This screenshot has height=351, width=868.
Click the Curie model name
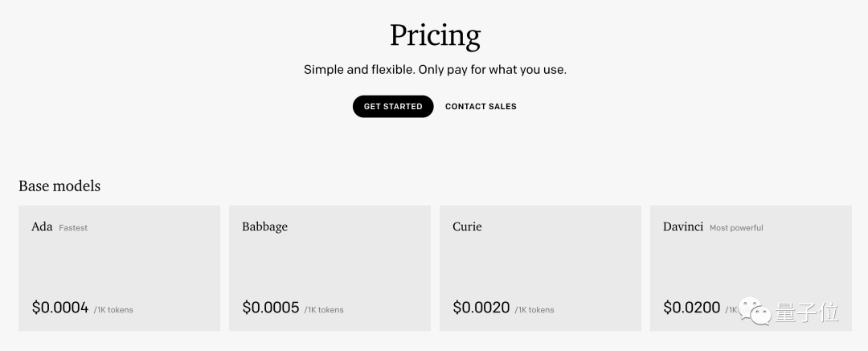click(467, 227)
